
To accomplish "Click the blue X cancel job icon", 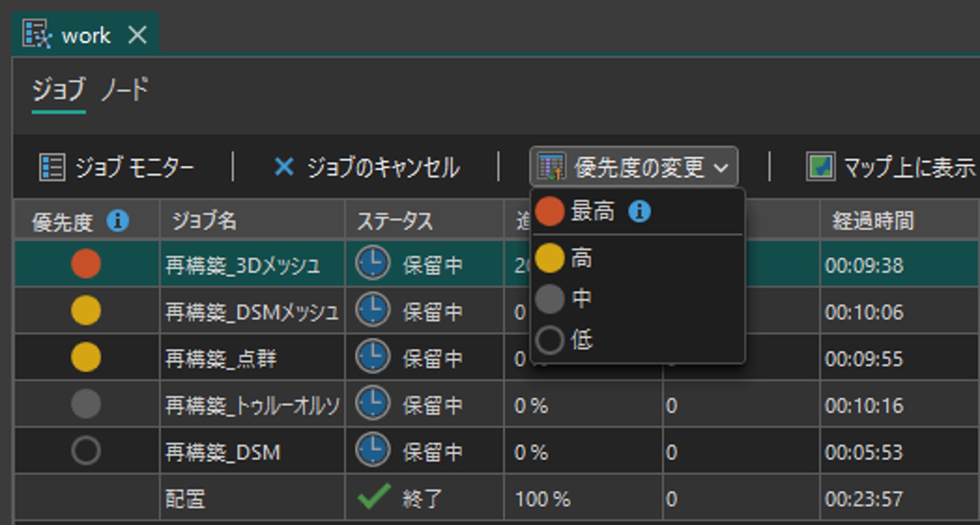I will (283, 167).
